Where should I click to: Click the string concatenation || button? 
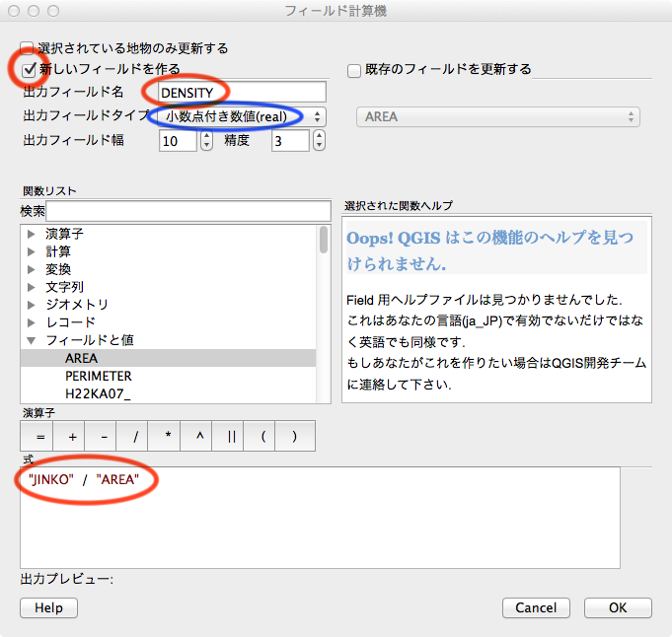(231, 436)
